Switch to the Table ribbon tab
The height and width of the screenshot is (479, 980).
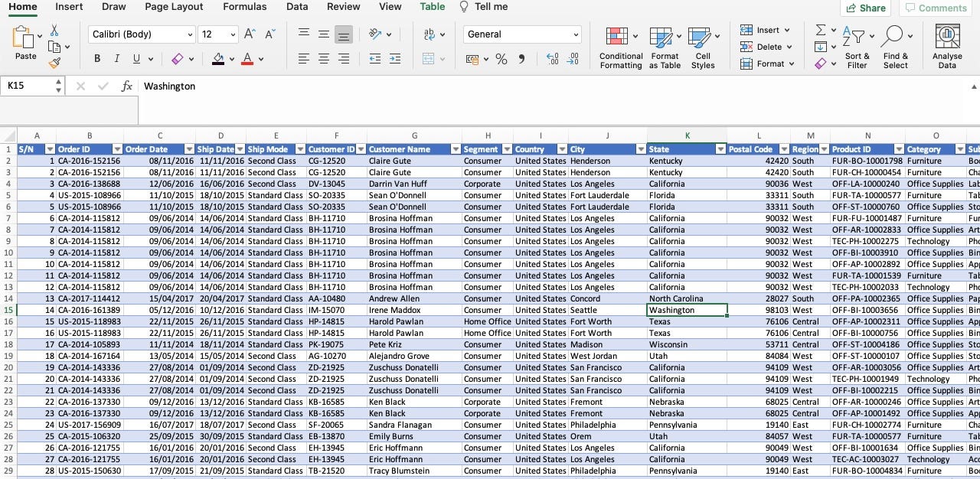(x=432, y=7)
